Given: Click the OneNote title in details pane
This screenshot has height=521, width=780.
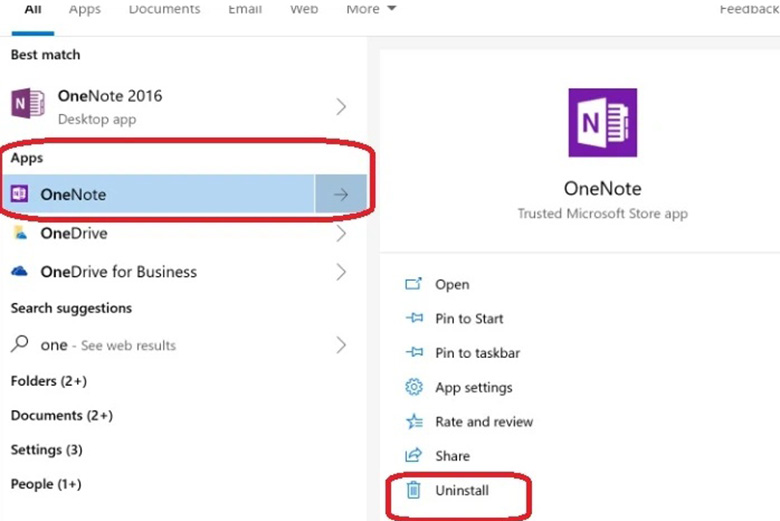Looking at the screenshot, I should click(602, 189).
